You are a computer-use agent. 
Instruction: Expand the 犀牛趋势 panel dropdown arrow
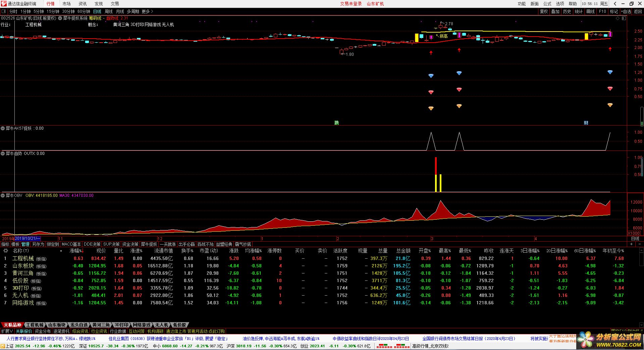tap(3, 154)
